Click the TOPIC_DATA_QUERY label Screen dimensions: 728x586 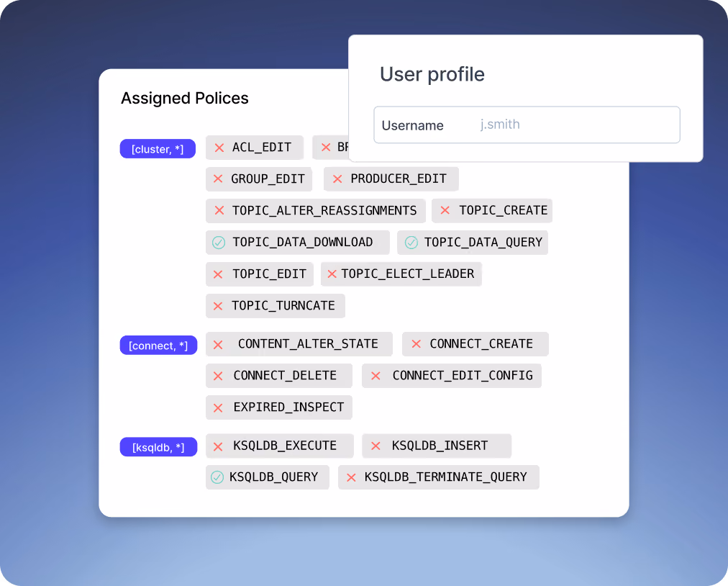483,242
